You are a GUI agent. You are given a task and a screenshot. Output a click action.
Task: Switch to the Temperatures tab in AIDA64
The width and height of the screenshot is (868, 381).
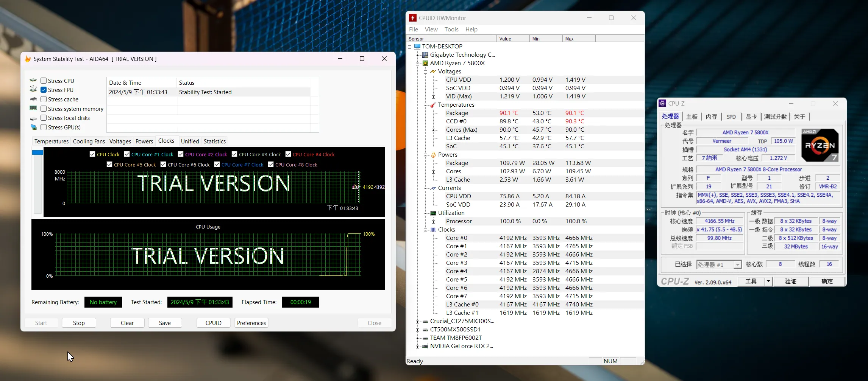coord(52,141)
